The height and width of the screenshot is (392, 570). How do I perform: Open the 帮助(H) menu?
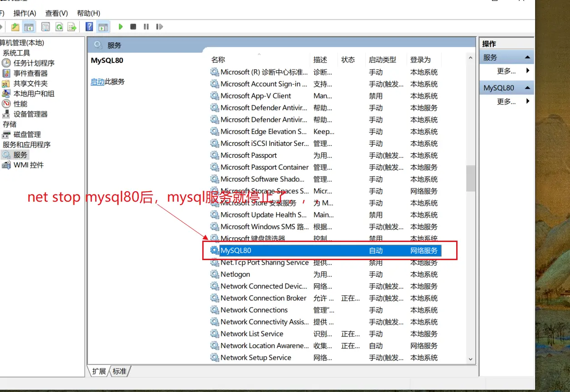(88, 13)
